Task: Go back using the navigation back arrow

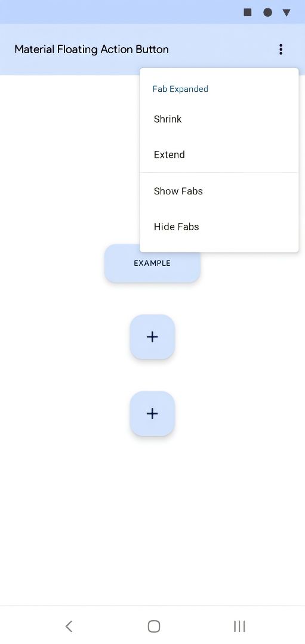Action: click(x=69, y=626)
